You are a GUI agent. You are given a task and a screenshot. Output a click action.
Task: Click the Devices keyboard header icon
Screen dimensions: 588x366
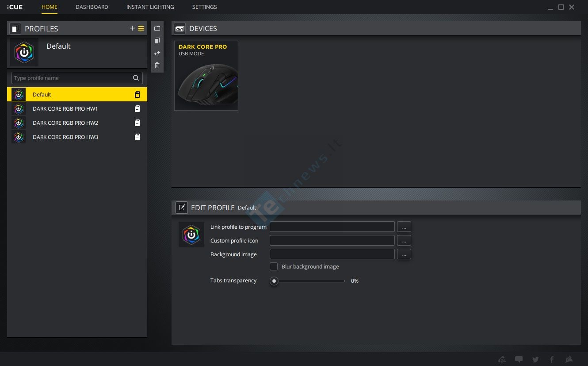(179, 28)
